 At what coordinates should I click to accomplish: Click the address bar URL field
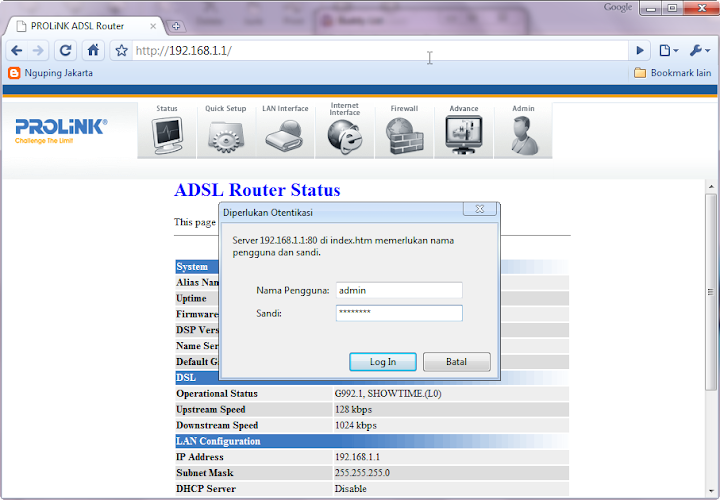(x=380, y=51)
